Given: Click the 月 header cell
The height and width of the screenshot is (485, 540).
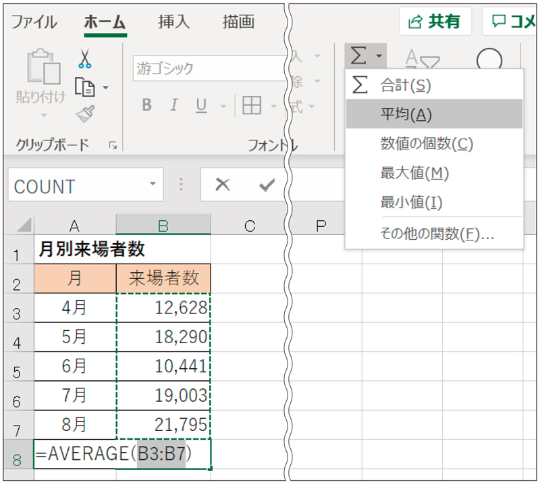Looking at the screenshot, I should click(x=75, y=278).
